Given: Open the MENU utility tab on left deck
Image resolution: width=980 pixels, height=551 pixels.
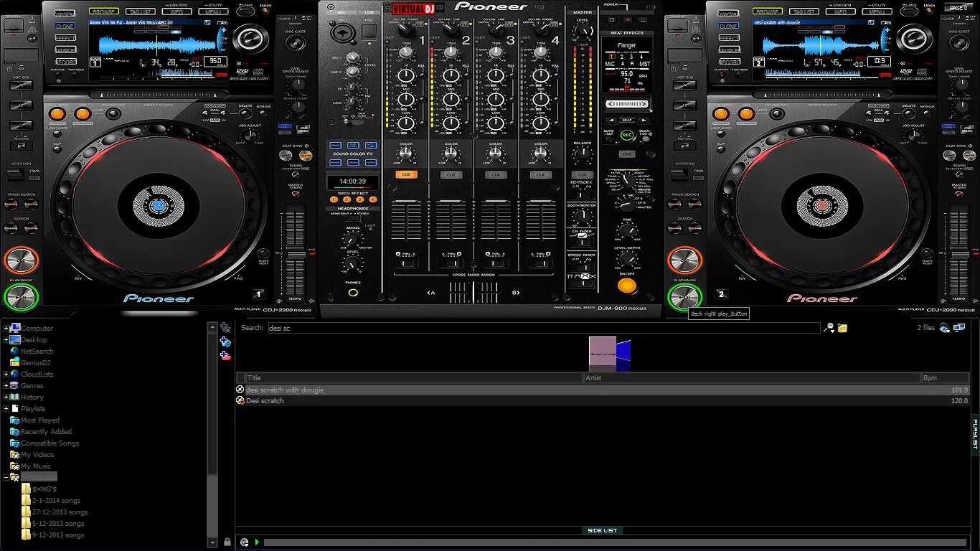Looking at the screenshot, I should click(213, 11).
